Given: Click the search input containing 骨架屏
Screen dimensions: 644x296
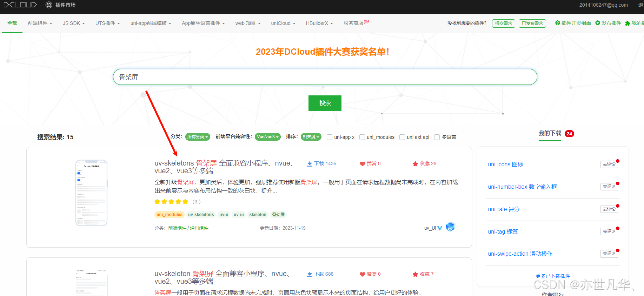Looking at the screenshot, I should coord(325,77).
